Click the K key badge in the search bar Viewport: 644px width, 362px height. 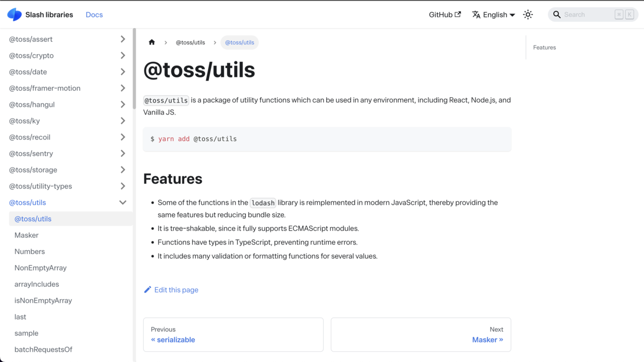pos(629,15)
